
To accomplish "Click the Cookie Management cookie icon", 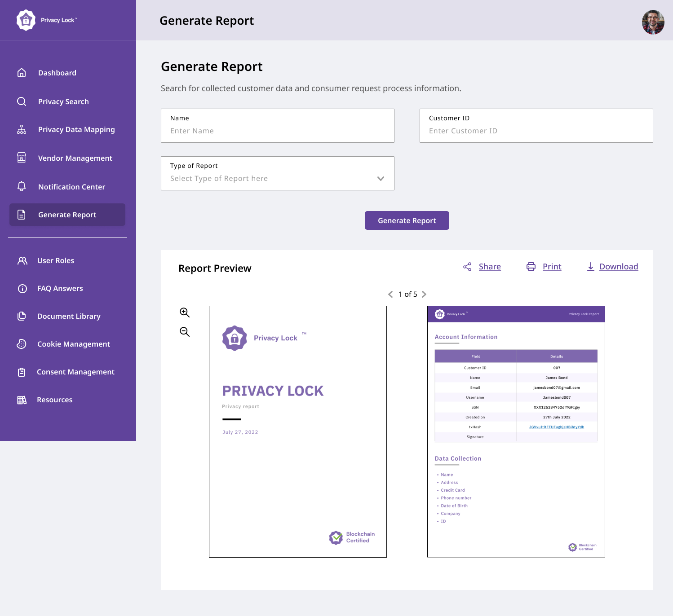I will pyautogui.click(x=22, y=343).
